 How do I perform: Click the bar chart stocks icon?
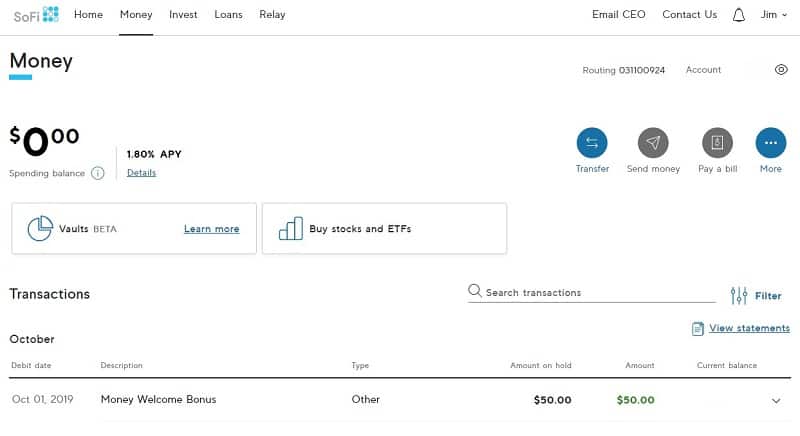coord(291,228)
